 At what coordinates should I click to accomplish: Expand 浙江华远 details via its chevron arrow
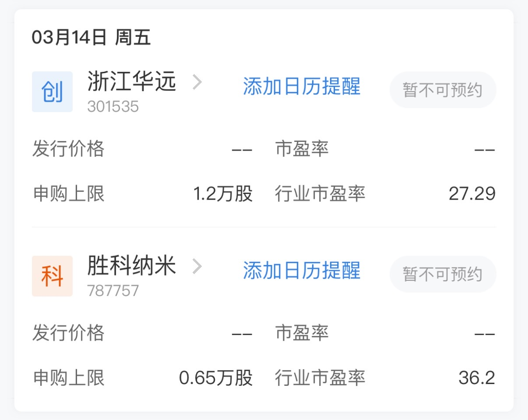tap(197, 82)
